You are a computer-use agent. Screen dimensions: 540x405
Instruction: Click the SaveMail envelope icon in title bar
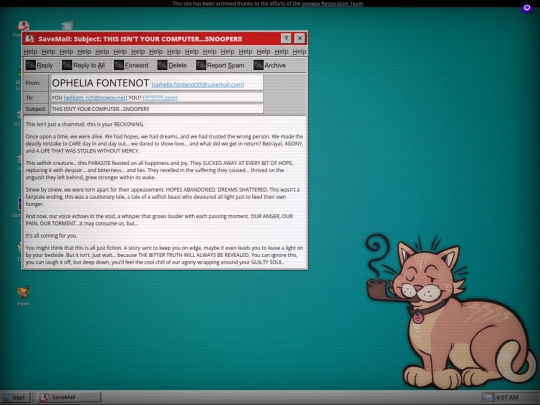pos(30,39)
